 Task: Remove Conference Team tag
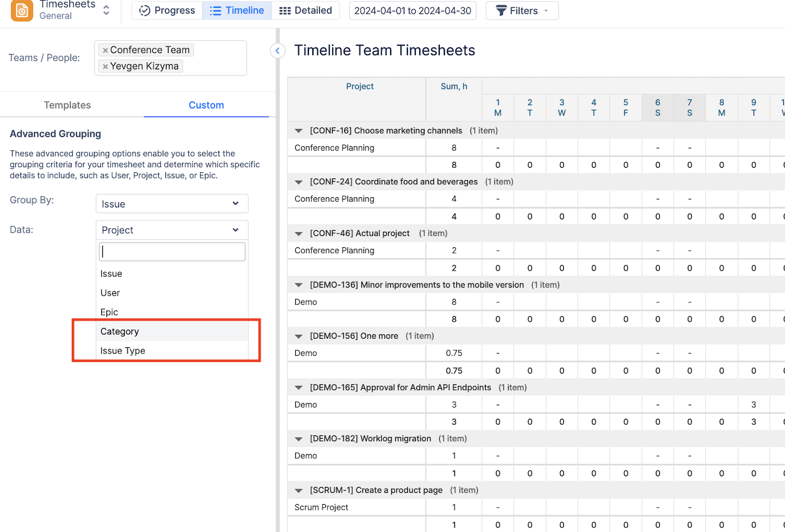pyautogui.click(x=105, y=51)
